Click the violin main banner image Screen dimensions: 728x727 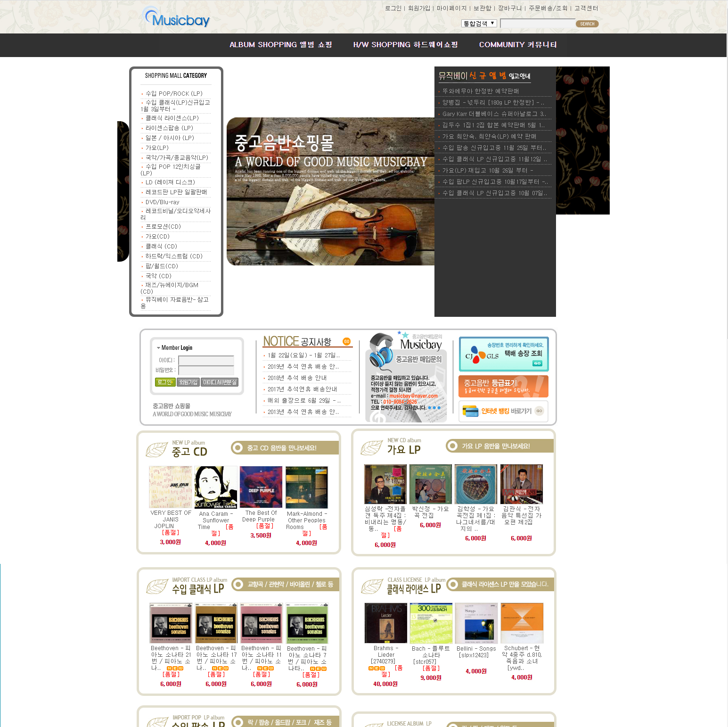pyautogui.click(x=330, y=191)
